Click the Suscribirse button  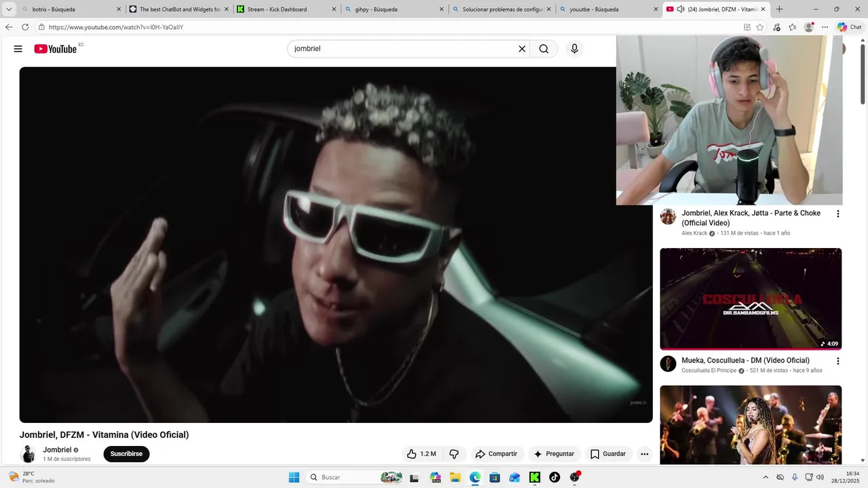pos(126,454)
